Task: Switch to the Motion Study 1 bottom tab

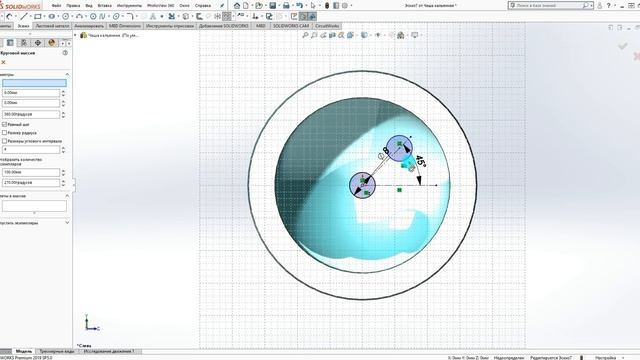Action: coord(109,351)
